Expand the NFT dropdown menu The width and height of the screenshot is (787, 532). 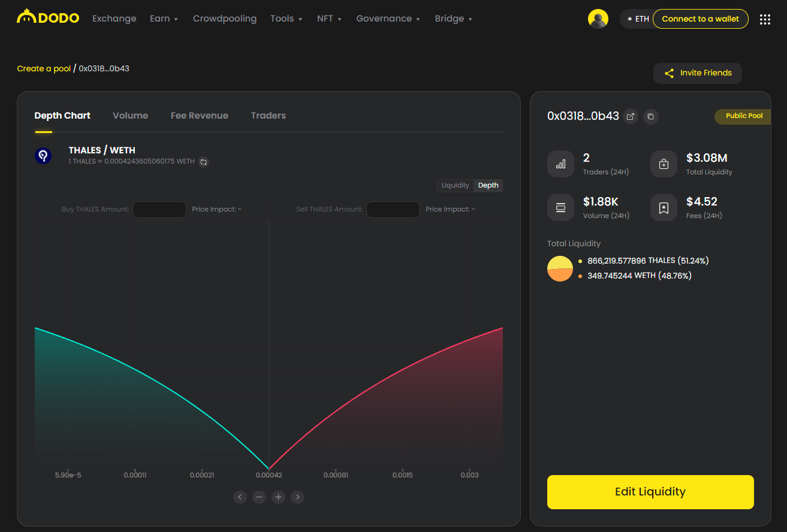(330, 19)
